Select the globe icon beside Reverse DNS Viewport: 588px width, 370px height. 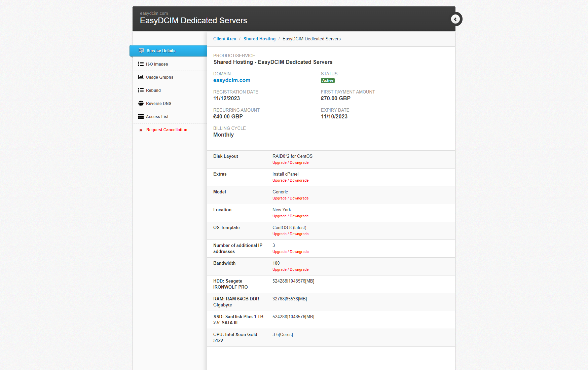pos(141,103)
